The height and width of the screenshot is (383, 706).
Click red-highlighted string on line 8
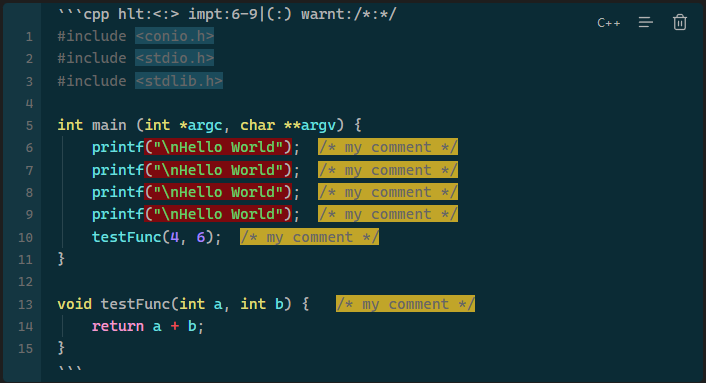(218, 192)
